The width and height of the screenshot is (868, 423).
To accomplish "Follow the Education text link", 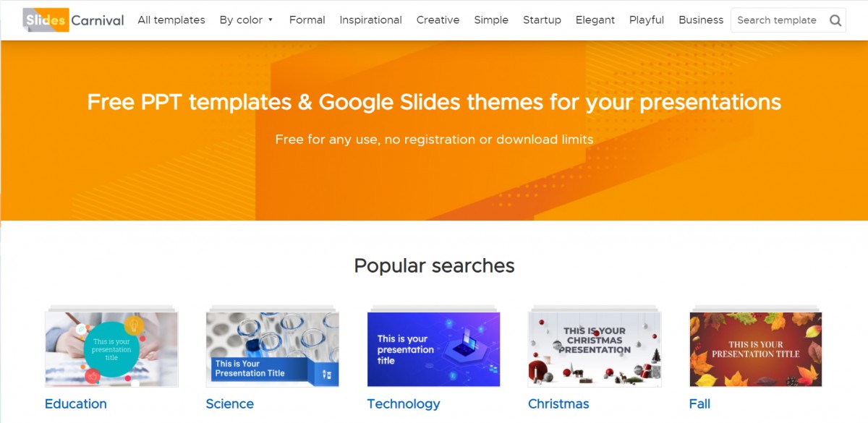I will click(x=76, y=403).
